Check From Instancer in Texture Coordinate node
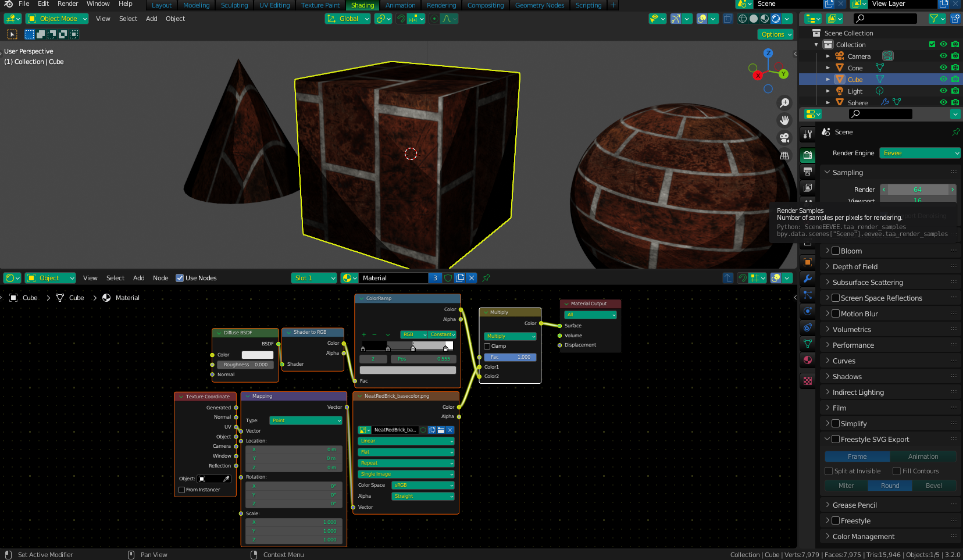This screenshot has width=963, height=560. [181, 490]
